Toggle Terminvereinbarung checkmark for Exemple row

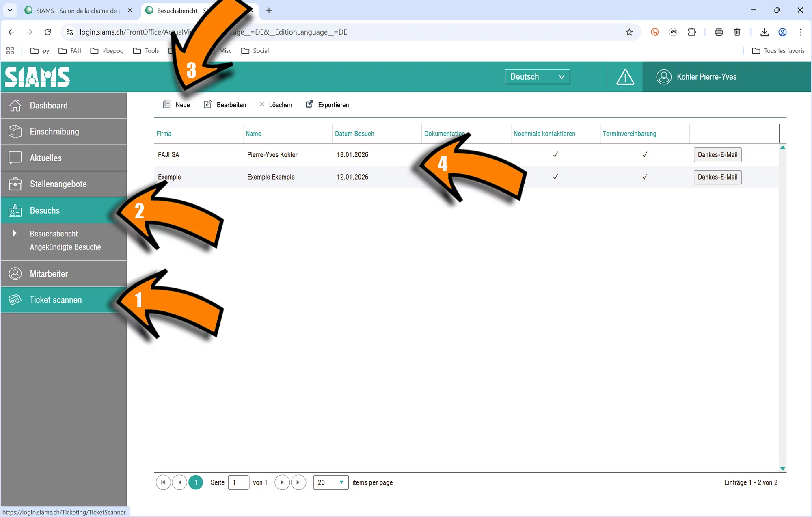[x=645, y=177]
